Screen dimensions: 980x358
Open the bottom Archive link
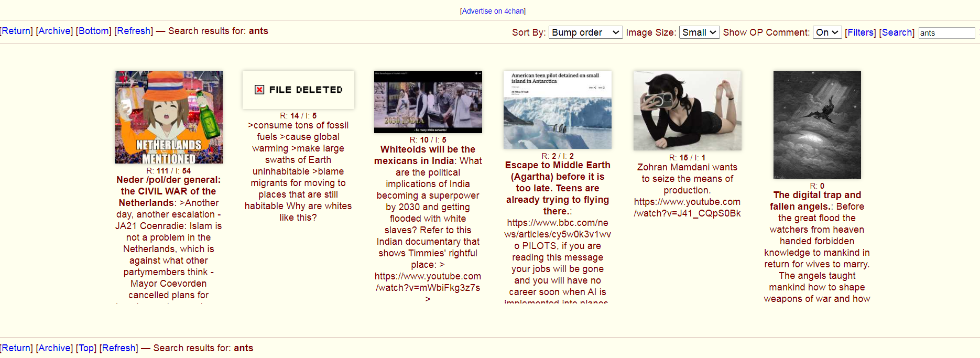(54, 348)
